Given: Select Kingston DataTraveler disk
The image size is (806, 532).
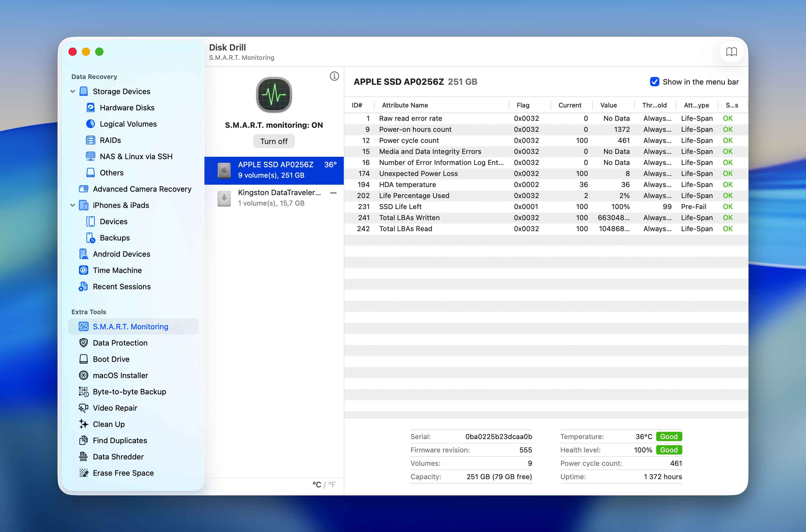Looking at the screenshot, I should [x=274, y=198].
